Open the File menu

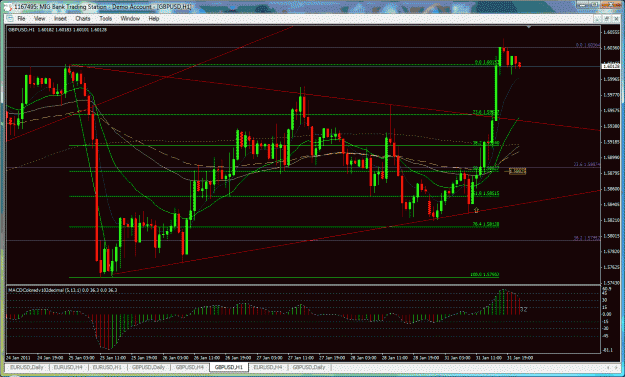tap(21, 19)
